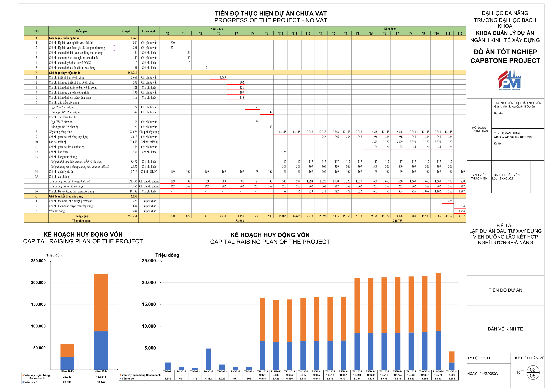Image resolution: width=554 pixels, height=392 pixels.
Task: Click row A Giai đoạn chuẩn bị dự án
Action: tap(64, 38)
